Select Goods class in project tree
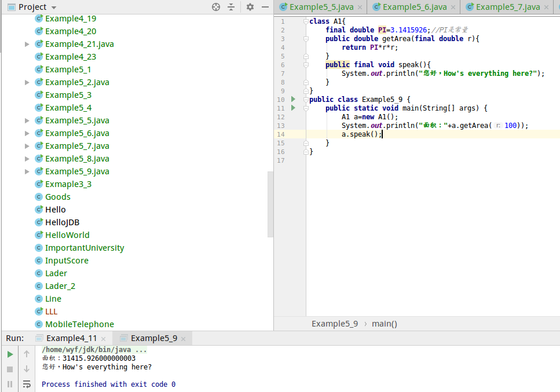The height and width of the screenshot is (392, 560). (x=57, y=197)
